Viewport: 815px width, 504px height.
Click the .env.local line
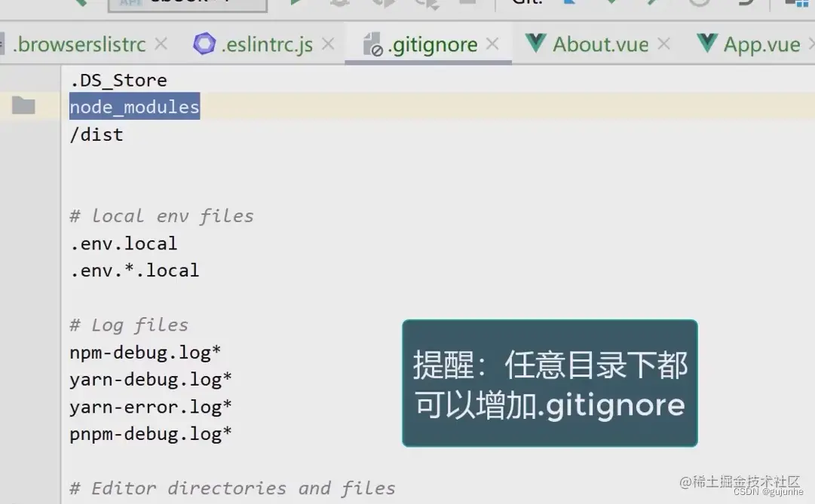[124, 243]
